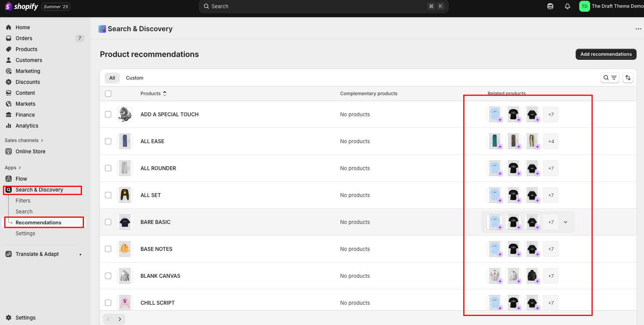Image resolution: width=644 pixels, height=325 pixels.
Task: Check the ALL EASE row checkbox
Action: pos(108,141)
